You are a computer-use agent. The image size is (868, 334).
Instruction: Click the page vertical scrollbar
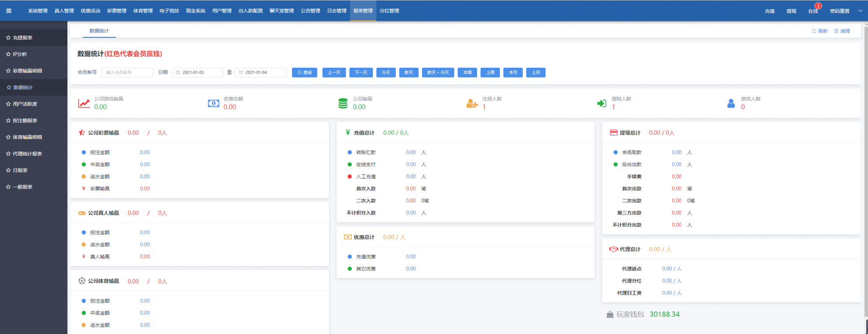(x=865, y=169)
